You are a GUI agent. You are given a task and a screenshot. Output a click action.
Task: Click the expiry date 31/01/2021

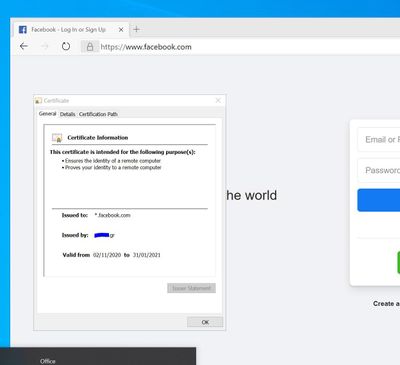click(x=147, y=255)
